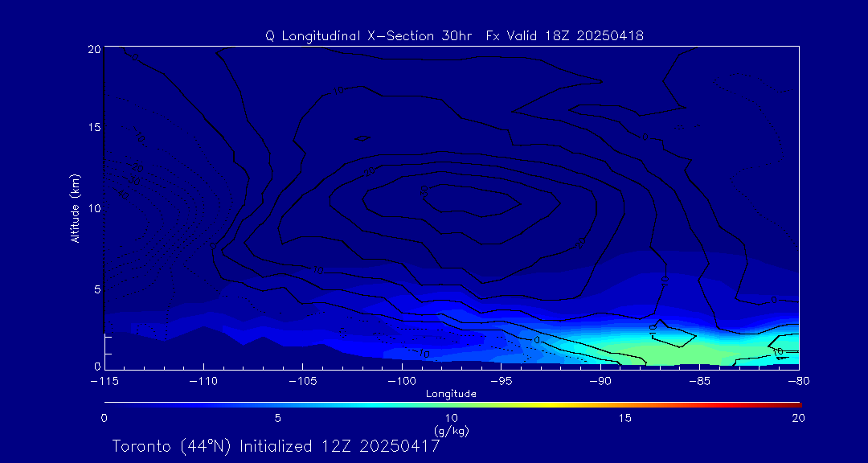This screenshot has height=463, width=868.
Task: Click the rainbow color bar legend
Action: (452, 405)
